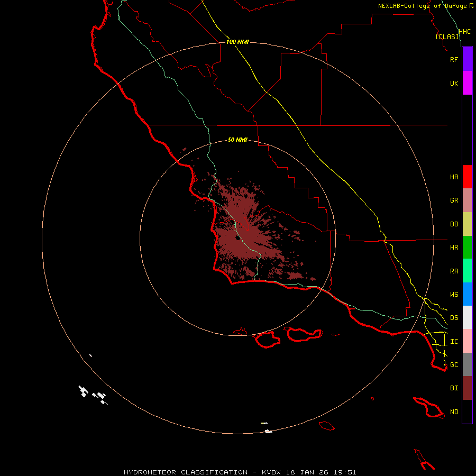The width and height of the screenshot is (476, 476).
Task: Click the HR legend label
Action: (454, 248)
